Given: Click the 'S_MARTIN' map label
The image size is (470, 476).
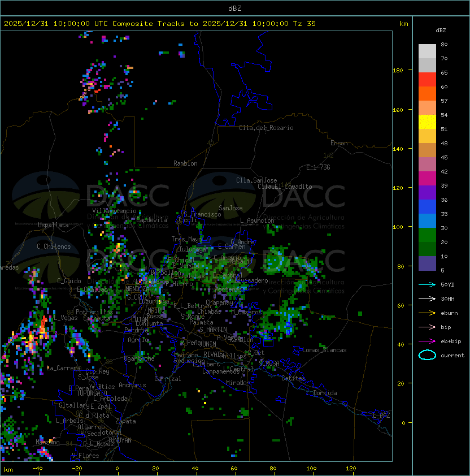Looking at the screenshot, I should coord(214,330).
